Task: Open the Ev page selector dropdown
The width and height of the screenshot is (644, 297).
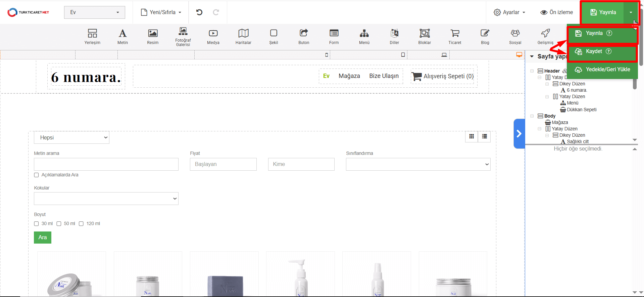Action: click(94, 12)
